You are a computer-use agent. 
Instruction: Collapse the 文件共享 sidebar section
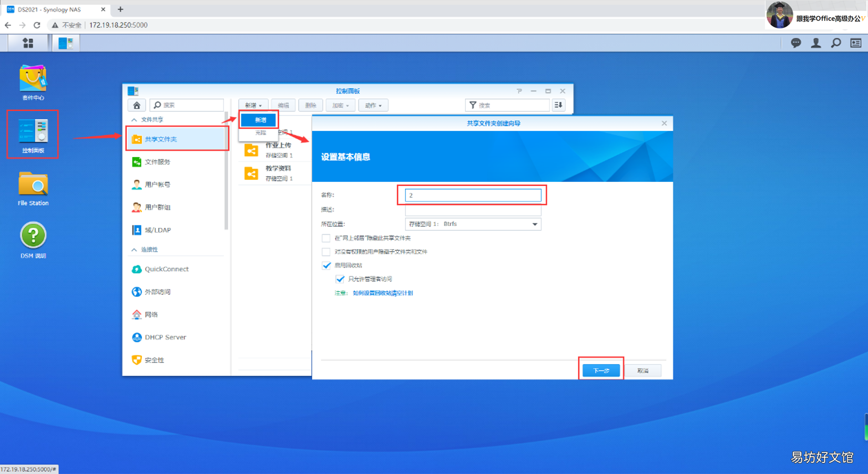pos(134,120)
